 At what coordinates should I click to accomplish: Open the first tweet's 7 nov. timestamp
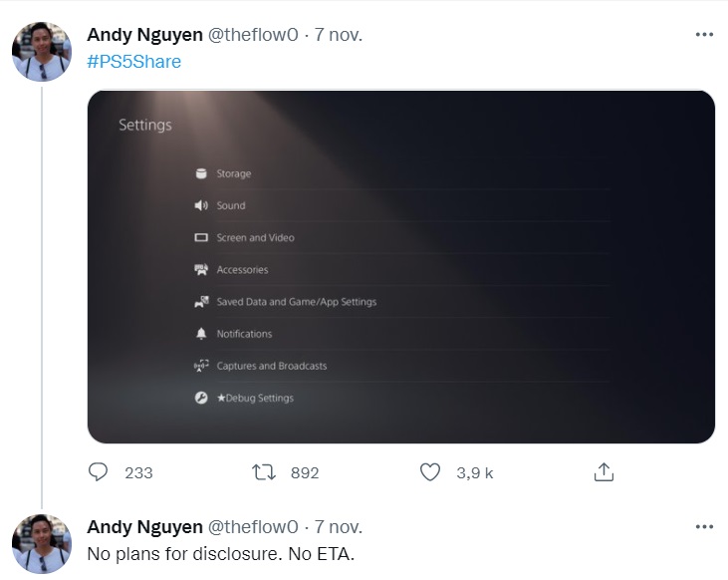click(x=339, y=35)
